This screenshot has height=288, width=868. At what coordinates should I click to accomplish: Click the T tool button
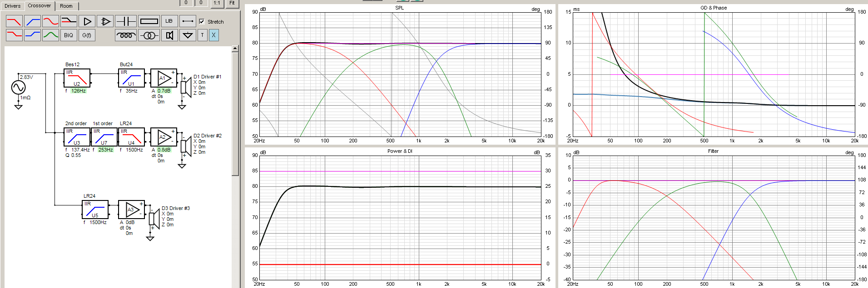coord(203,35)
